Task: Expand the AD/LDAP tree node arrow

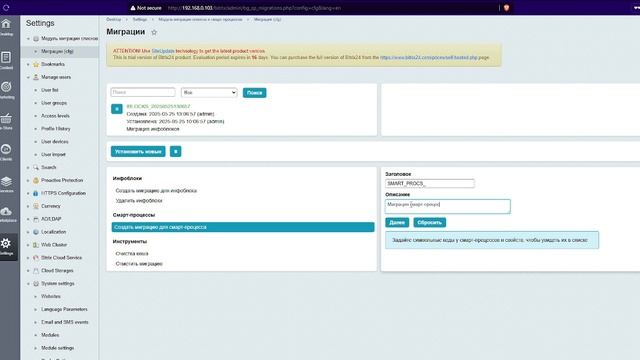Action: pyautogui.click(x=28, y=219)
